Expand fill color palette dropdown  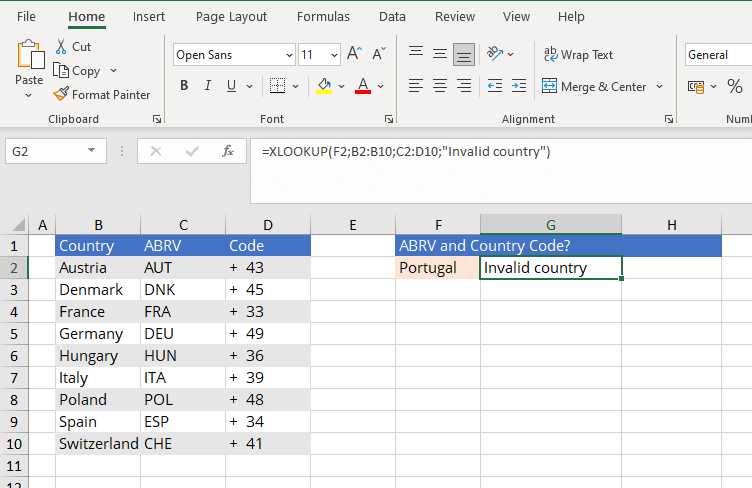click(341, 86)
